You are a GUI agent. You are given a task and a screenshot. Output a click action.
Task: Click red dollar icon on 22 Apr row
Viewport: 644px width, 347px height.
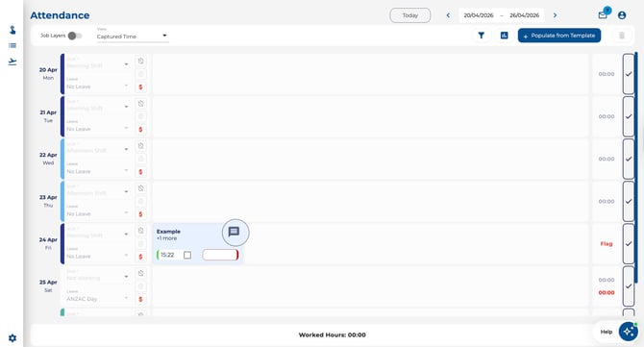pos(140,172)
